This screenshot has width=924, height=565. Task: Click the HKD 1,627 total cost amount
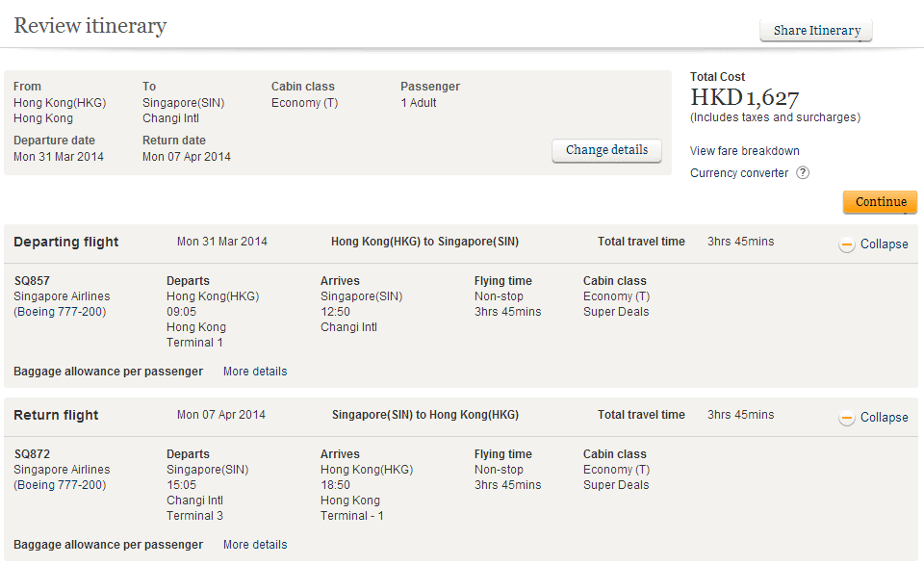(745, 97)
